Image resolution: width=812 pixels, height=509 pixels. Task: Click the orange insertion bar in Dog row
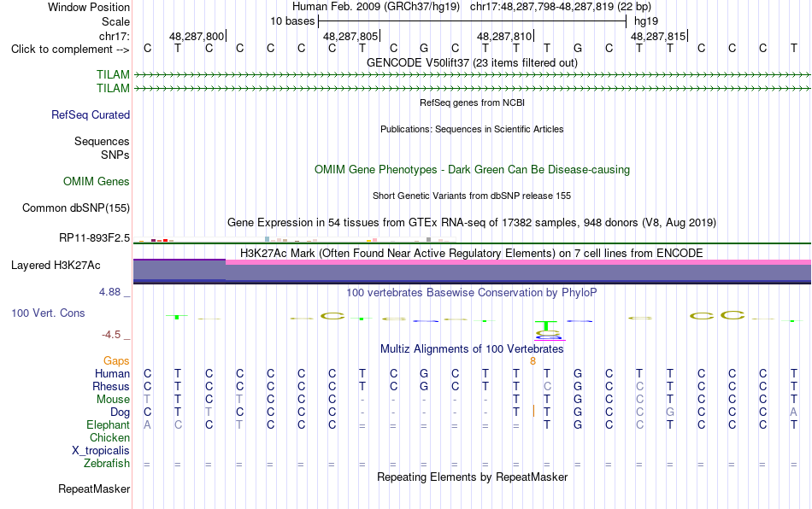pos(533,412)
